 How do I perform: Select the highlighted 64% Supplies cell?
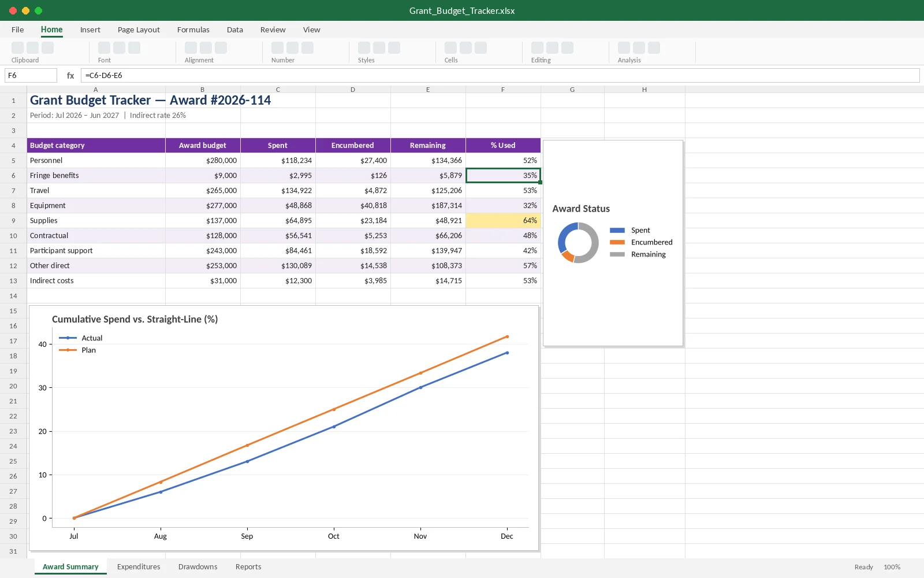503,220
